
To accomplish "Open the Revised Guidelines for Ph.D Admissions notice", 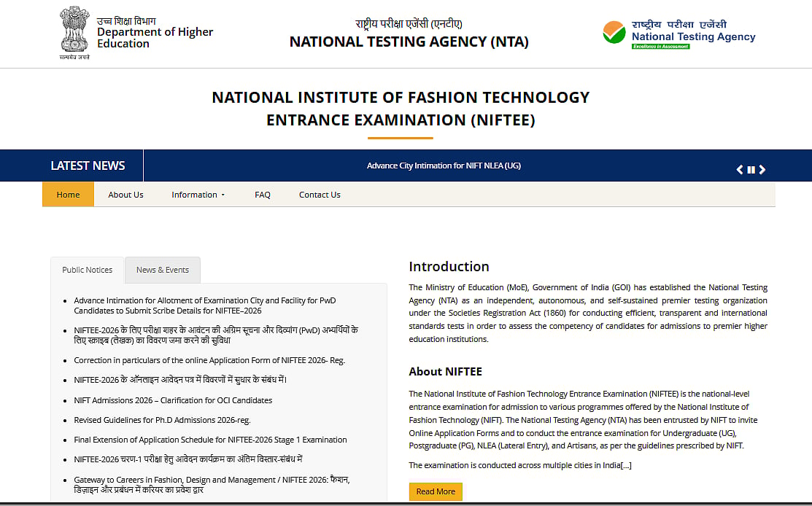I will 162,420.
